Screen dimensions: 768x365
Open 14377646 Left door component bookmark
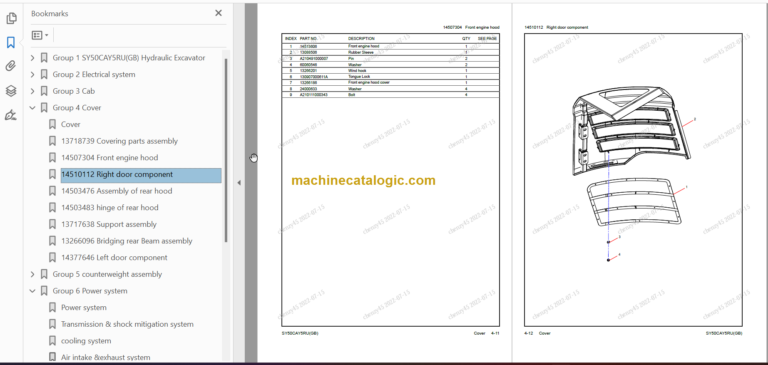[x=114, y=258]
